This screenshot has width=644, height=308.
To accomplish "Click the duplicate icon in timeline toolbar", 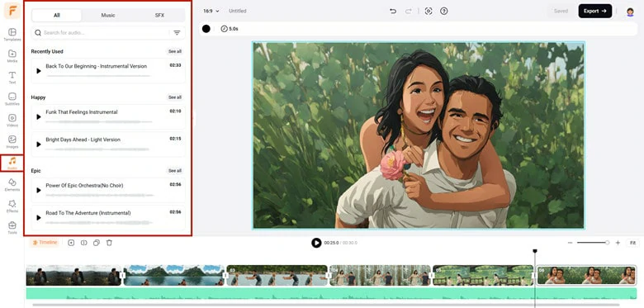I will tap(97, 243).
